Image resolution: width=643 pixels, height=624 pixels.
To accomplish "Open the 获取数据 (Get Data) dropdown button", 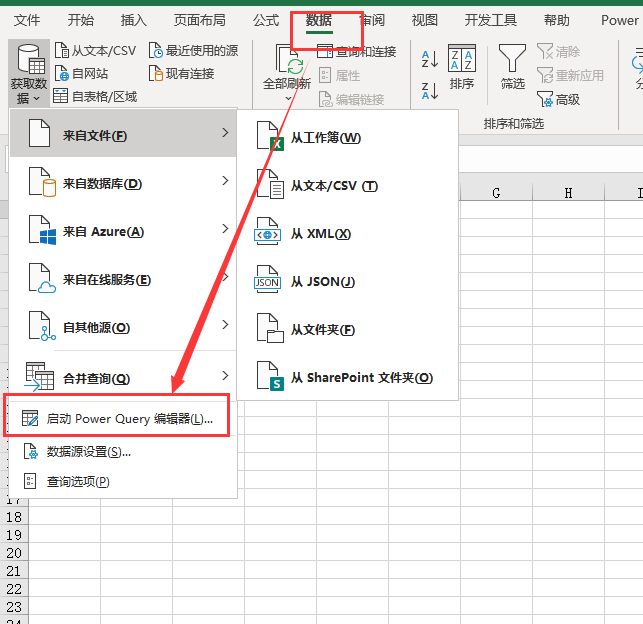I will pos(29,73).
